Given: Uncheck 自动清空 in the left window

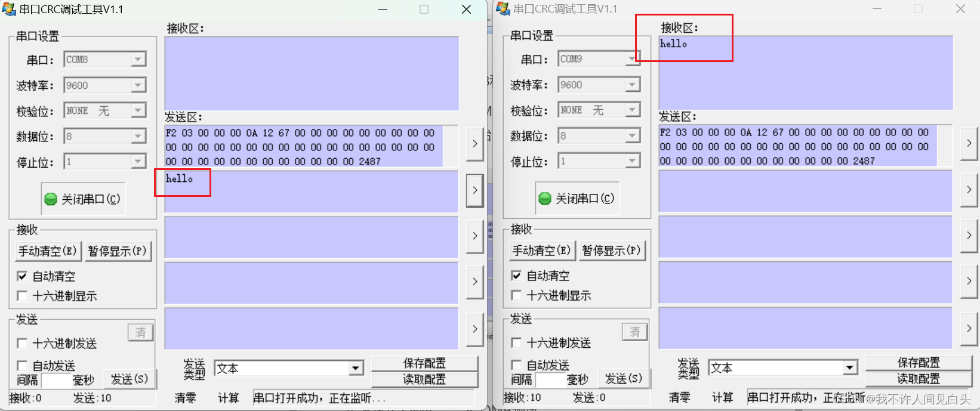Looking at the screenshot, I should coord(22,276).
